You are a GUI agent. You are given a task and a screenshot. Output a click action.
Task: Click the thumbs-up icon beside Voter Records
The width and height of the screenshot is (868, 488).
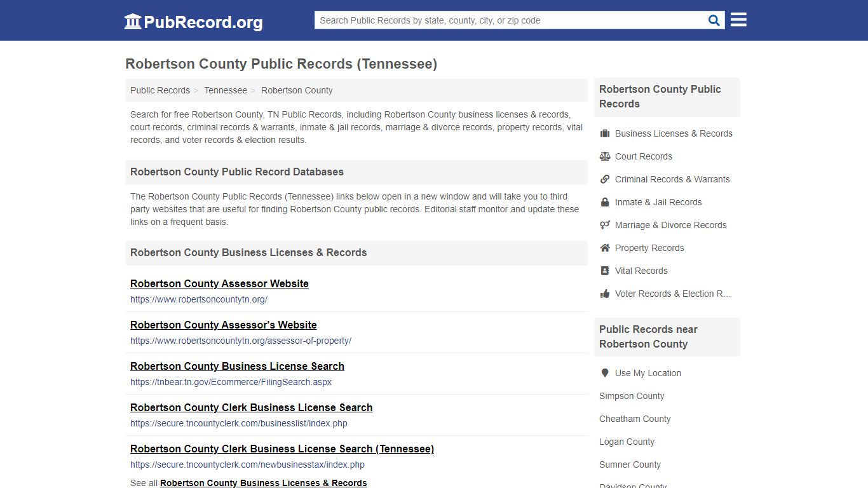(x=605, y=294)
